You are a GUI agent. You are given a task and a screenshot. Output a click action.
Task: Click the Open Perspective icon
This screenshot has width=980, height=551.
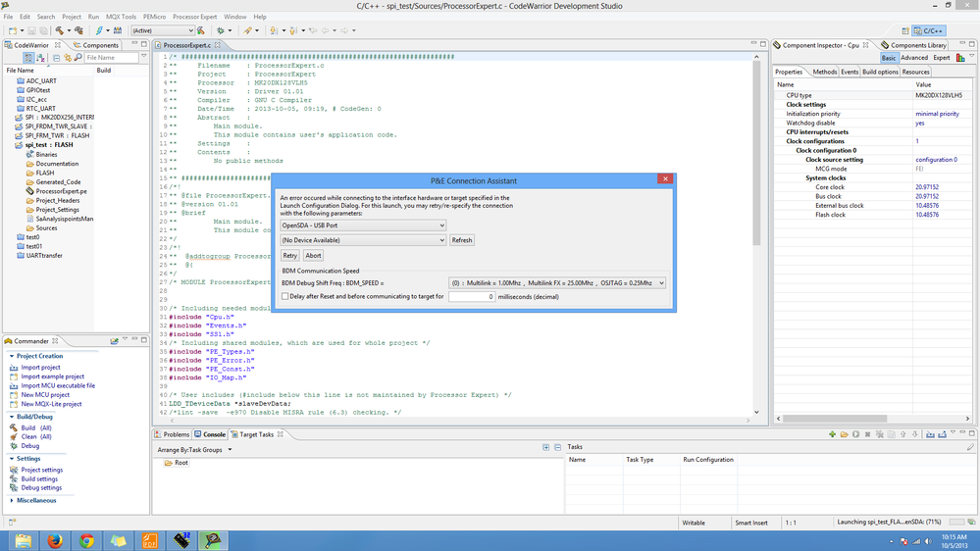click(905, 30)
